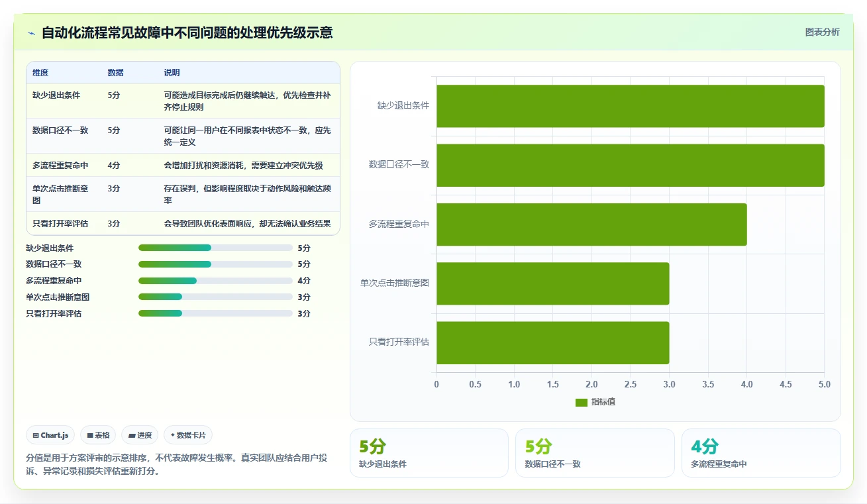Viewport: 867px width, 504px height.
Task: Open the 5分 缺少退出条件 data card
Action: (x=429, y=453)
